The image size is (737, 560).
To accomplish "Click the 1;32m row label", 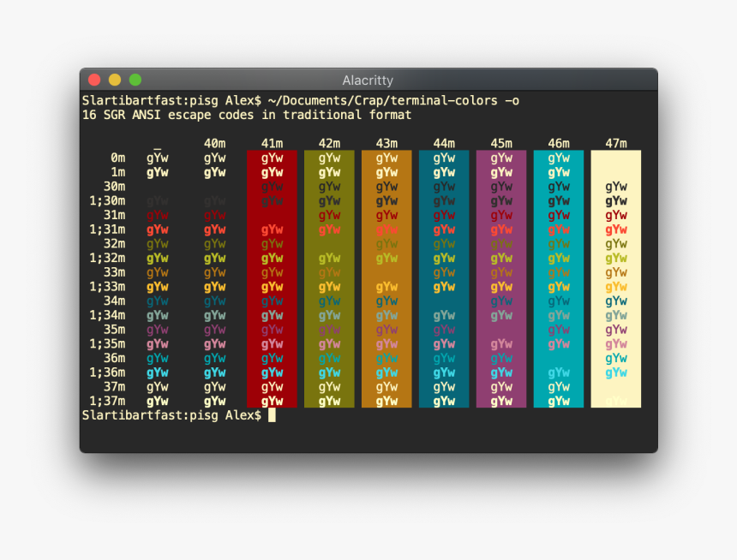I will pos(108,259).
